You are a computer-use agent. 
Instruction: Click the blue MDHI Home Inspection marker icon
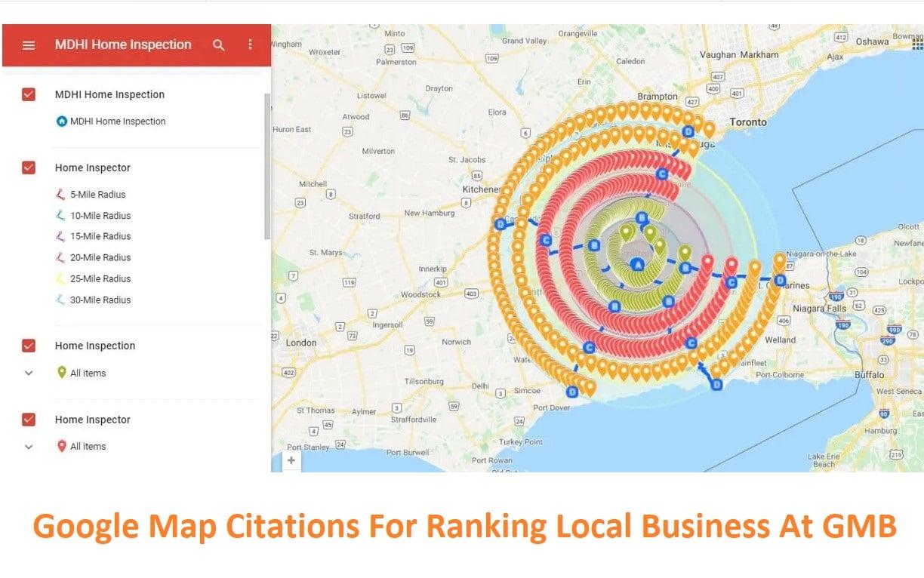click(x=61, y=121)
